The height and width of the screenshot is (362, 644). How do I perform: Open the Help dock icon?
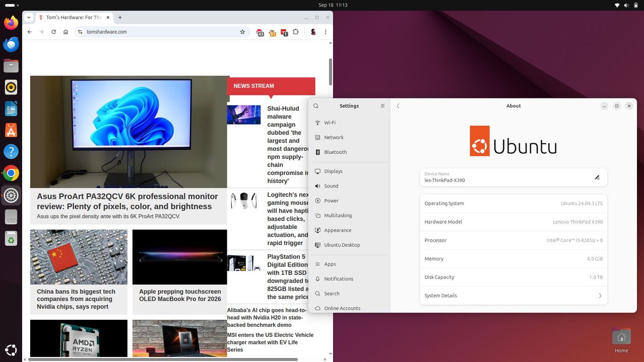pos(11,152)
